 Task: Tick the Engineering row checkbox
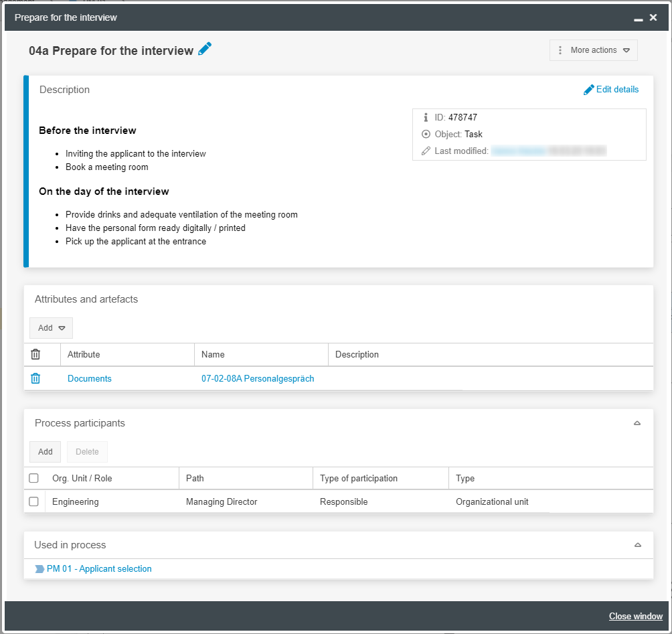(34, 501)
